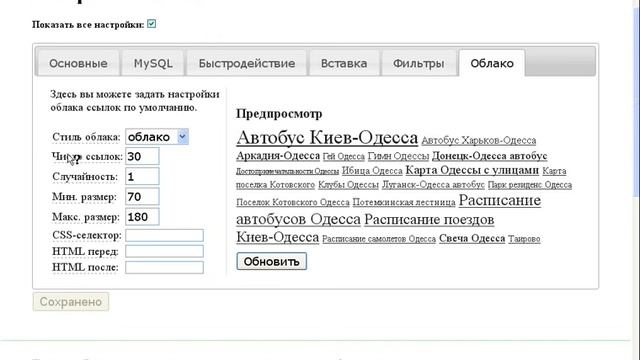Open the Луганск-Одесса автобус link
640x360 pixels.
click(433, 185)
